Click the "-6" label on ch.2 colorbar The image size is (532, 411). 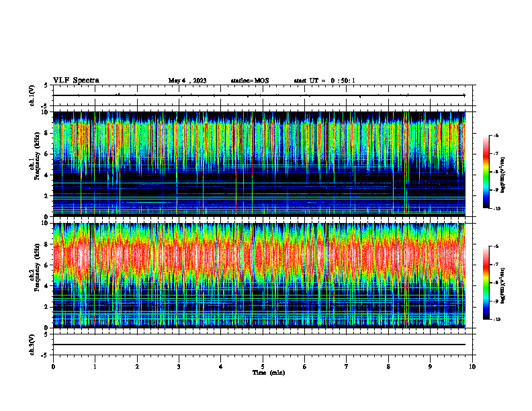[496, 246]
